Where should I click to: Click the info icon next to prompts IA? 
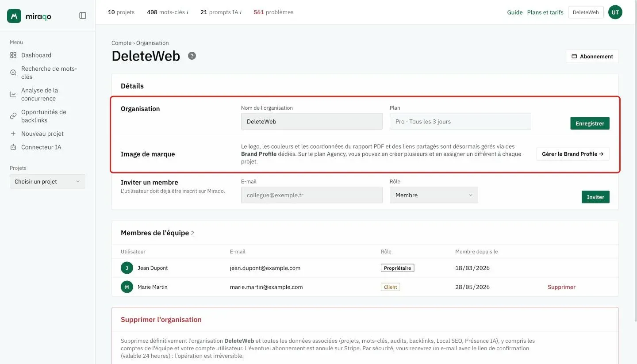[241, 12]
